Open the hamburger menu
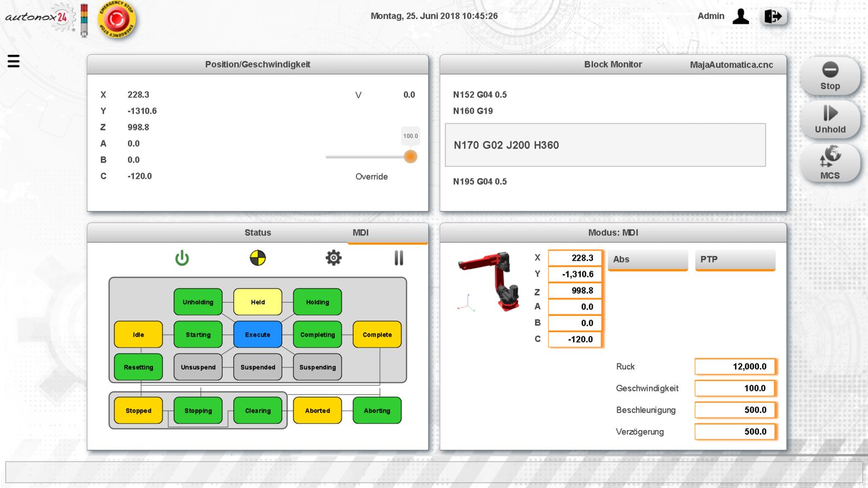 click(14, 61)
